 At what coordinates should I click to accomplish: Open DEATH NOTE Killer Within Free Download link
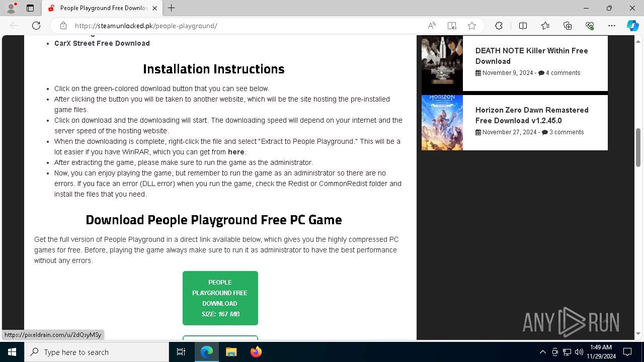[532, 56]
